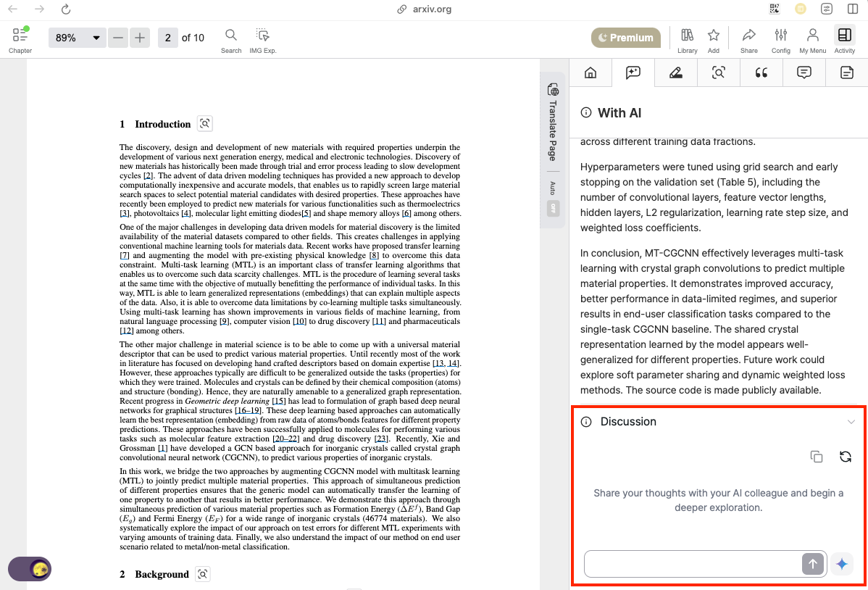868x590 pixels.
Task: Switch to the highlighter pen tab
Action: [x=675, y=72]
